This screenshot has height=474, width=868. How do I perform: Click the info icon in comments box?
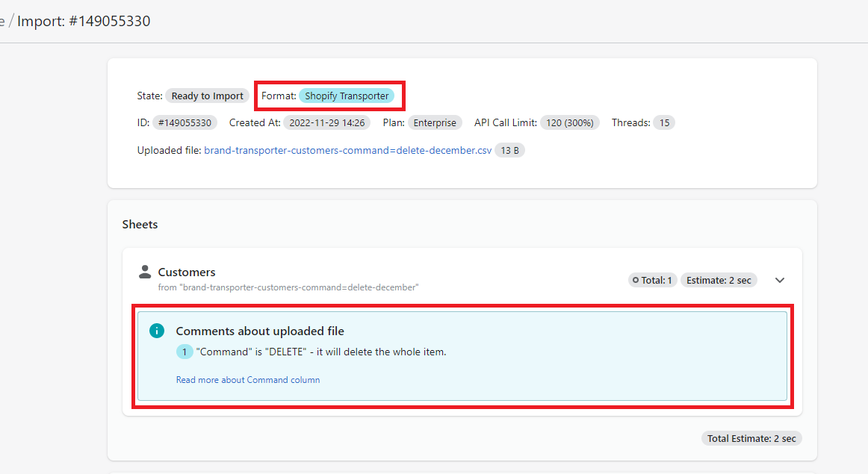pyautogui.click(x=156, y=331)
